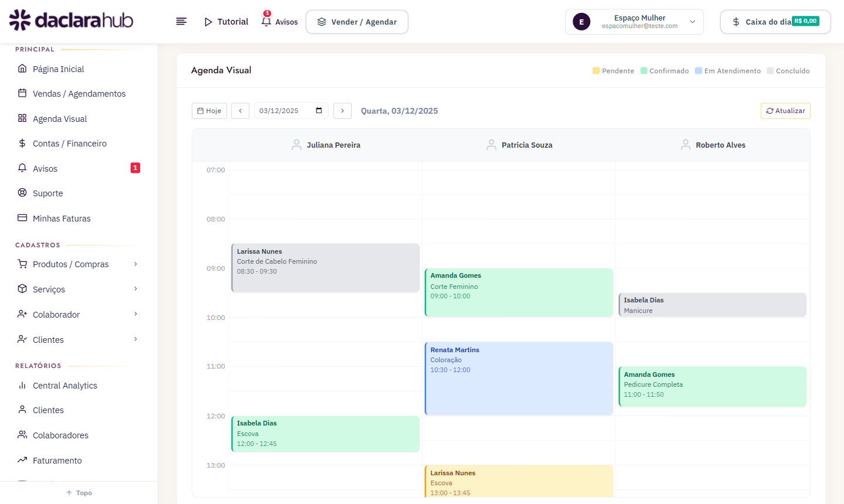Click the Agenda Visual grid icon
The image size is (844, 504).
[22, 118]
